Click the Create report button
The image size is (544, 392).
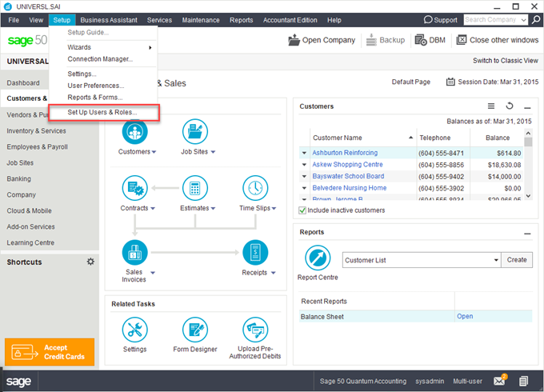point(517,260)
